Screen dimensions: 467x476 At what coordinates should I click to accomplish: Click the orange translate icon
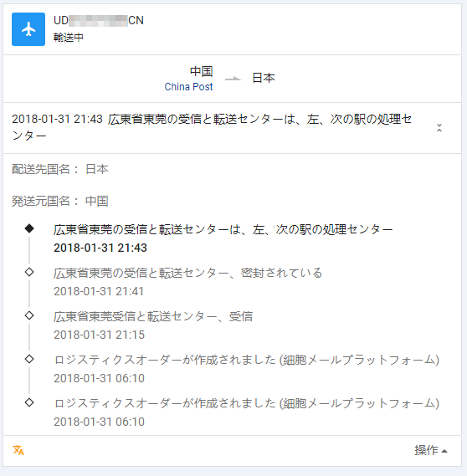click(18, 450)
